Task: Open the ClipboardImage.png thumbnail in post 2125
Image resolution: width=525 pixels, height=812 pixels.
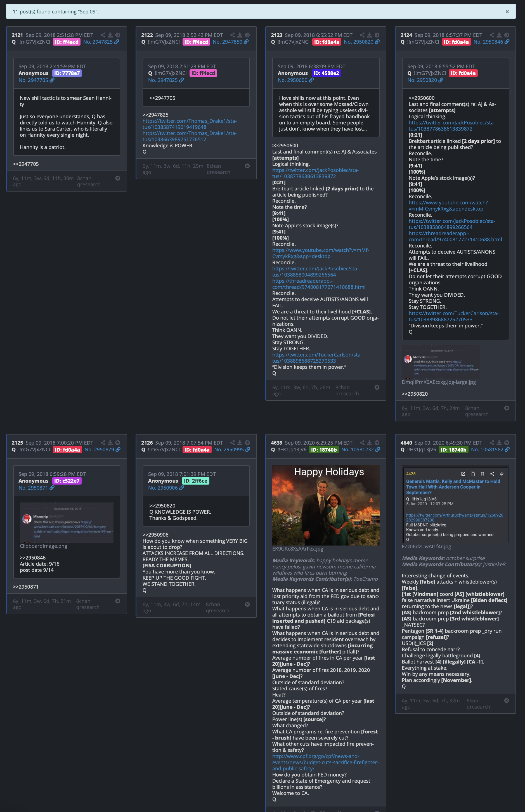Action: 67,523
